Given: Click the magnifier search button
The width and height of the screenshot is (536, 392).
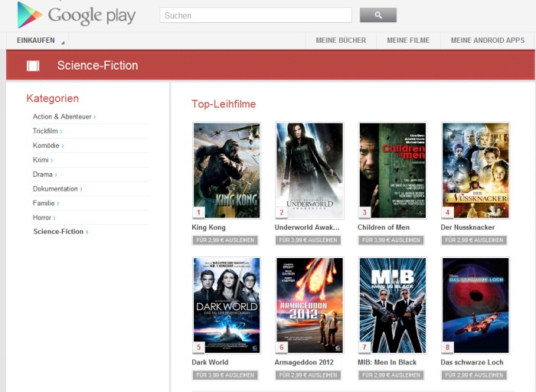Looking at the screenshot, I should [x=378, y=15].
